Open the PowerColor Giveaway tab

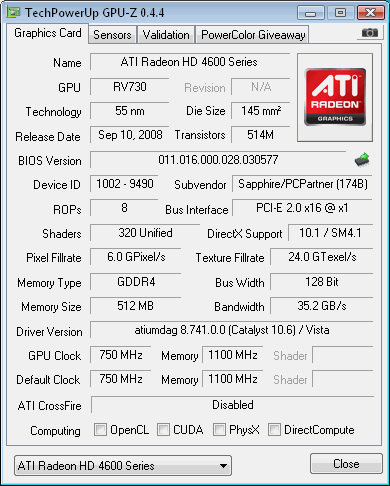click(253, 35)
